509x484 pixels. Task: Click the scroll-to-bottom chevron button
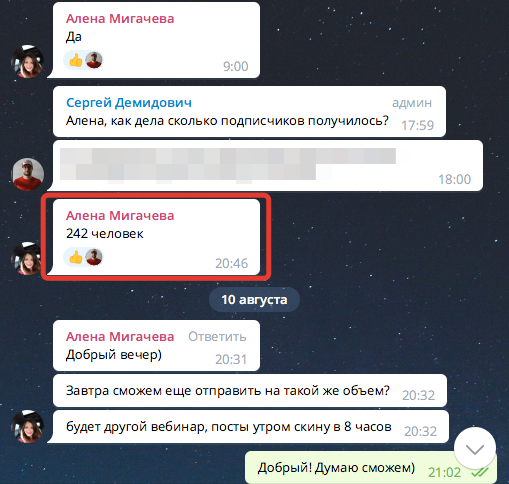(x=475, y=449)
